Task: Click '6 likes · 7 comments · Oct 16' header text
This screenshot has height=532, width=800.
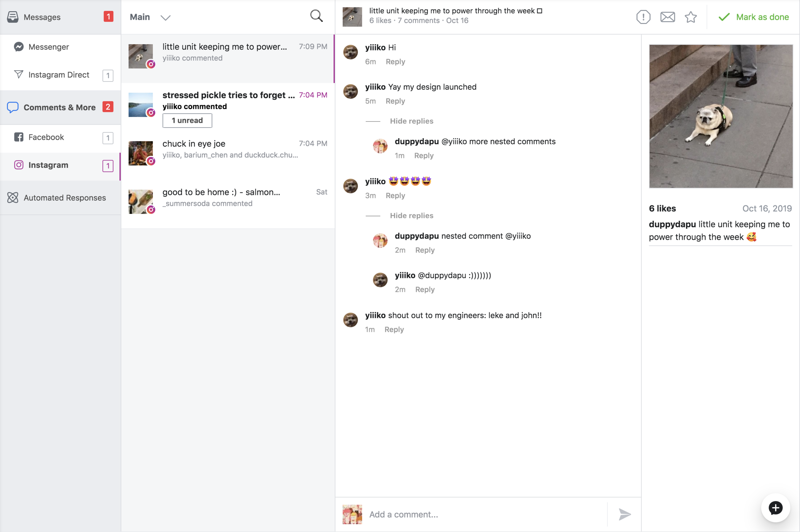Action: click(x=419, y=20)
